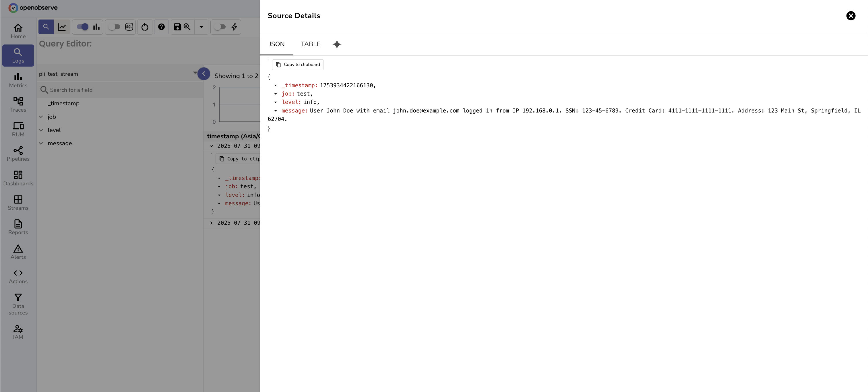Enable SQL mode toggle

[x=115, y=27]
